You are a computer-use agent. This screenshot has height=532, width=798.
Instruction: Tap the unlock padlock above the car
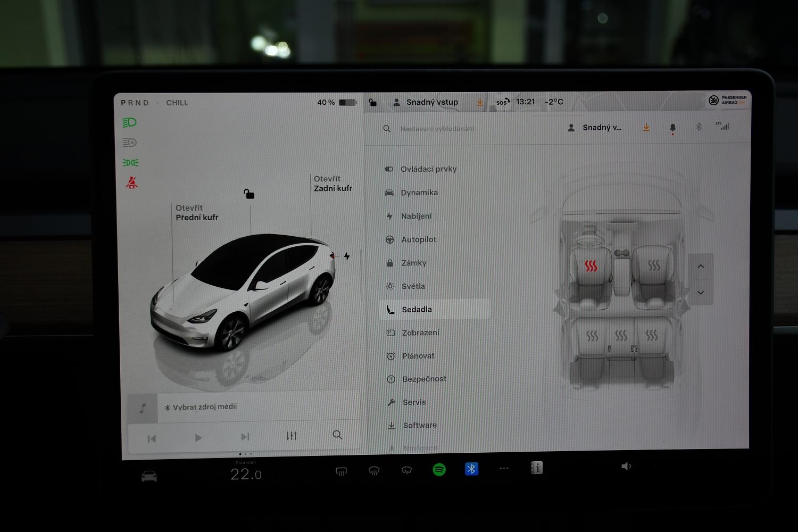click(249, 194)
